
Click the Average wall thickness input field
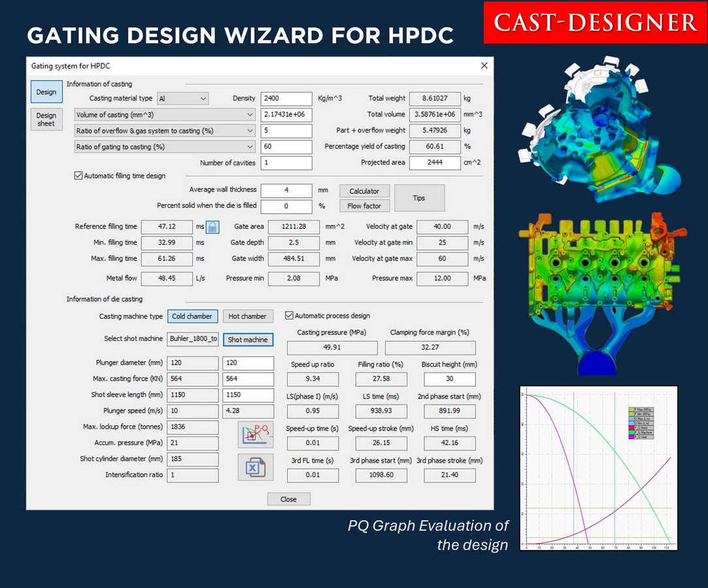pos(286,191)
